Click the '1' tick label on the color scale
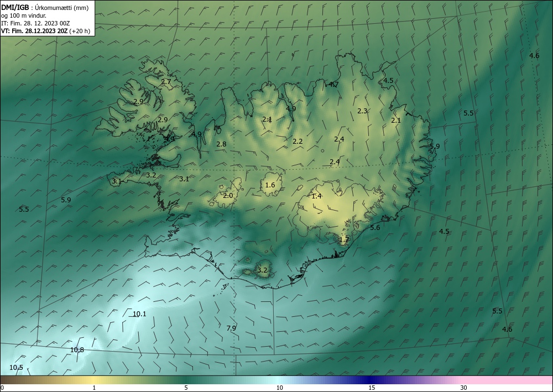The height and width of the screenshot is (392, 553). (x=94, y=388)
